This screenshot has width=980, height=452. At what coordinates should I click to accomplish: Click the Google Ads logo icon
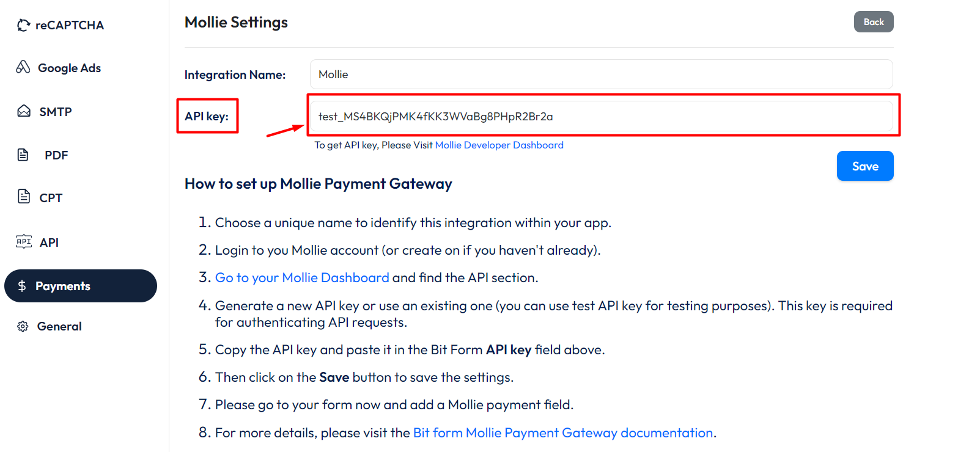[x=23, y=67]
